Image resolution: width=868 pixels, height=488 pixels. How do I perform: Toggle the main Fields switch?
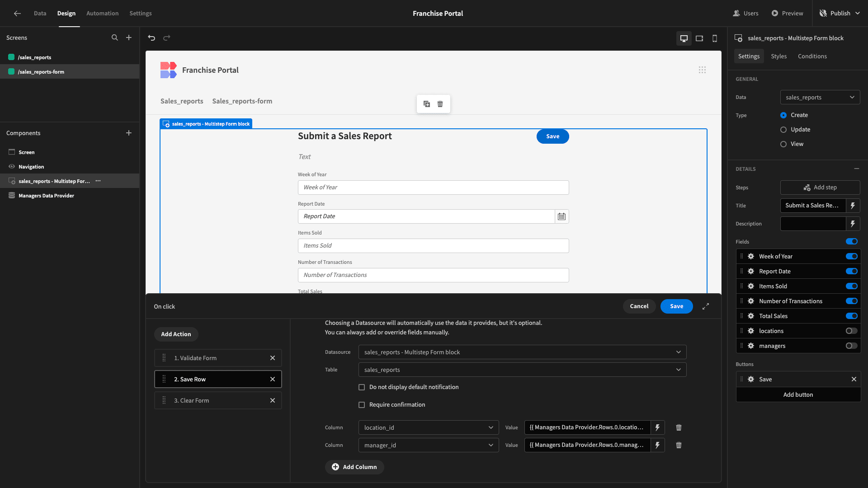(x=852, y=241)
